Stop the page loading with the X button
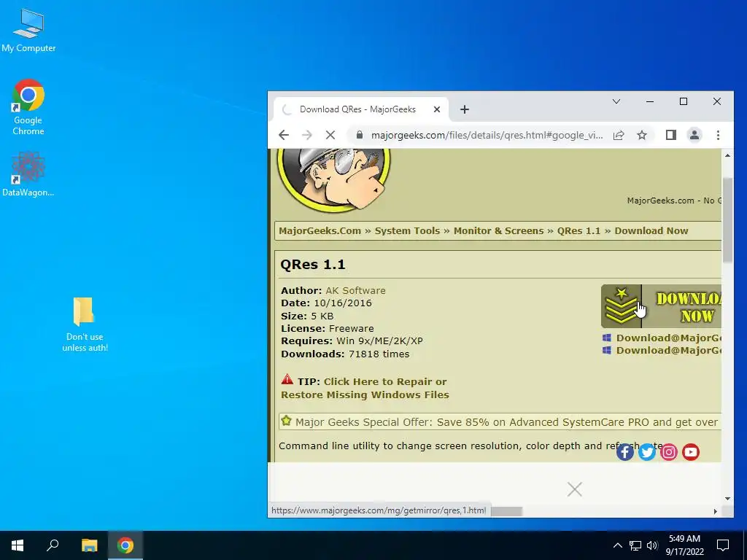The image size is (747, 560). coord(330,135)
